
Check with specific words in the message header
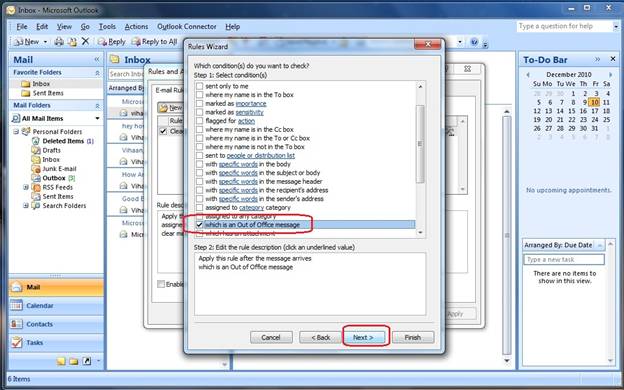(x=199, y=181)
